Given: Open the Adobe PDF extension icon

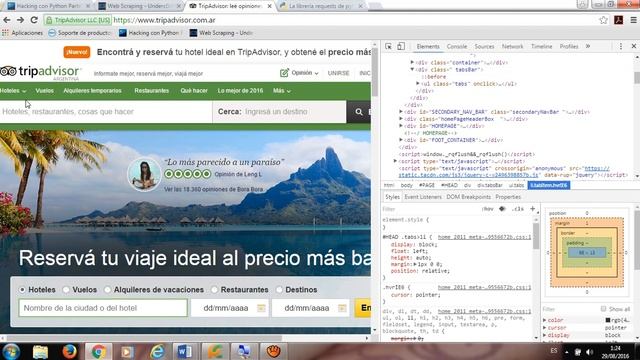Looking at the screenshot, I should click(618, 20).
